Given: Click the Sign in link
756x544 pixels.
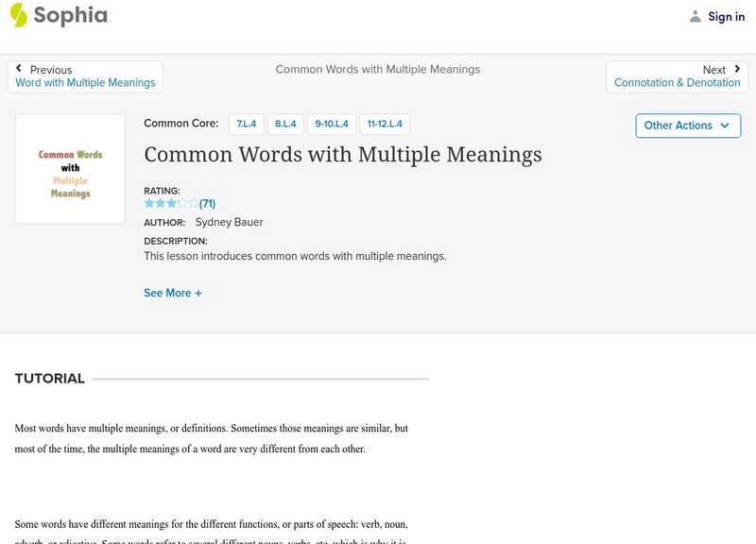Looking at the screenshot, I should (726, 17).
